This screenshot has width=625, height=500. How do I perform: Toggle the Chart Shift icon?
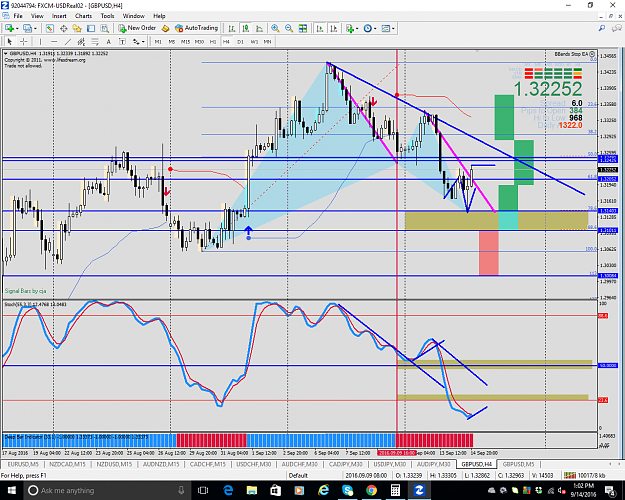[x=334, y=28]
